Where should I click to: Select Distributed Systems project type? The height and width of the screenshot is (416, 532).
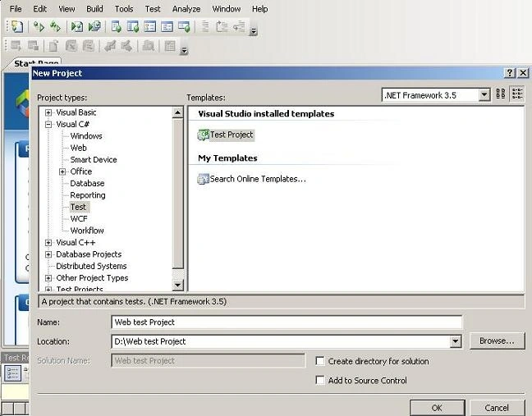[91, 266]
